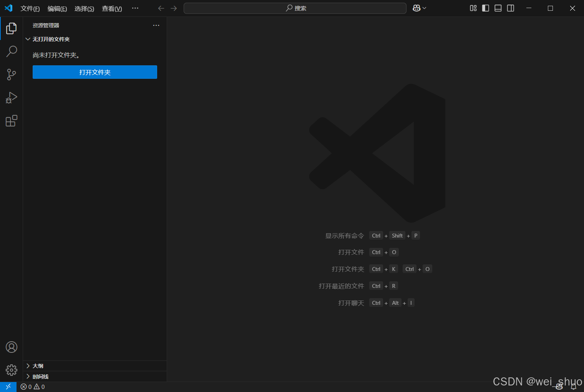This screenshot has height=392, width=584.
Task: Click the 打开文件 shortcut label
Action: (x=351, y=252)
